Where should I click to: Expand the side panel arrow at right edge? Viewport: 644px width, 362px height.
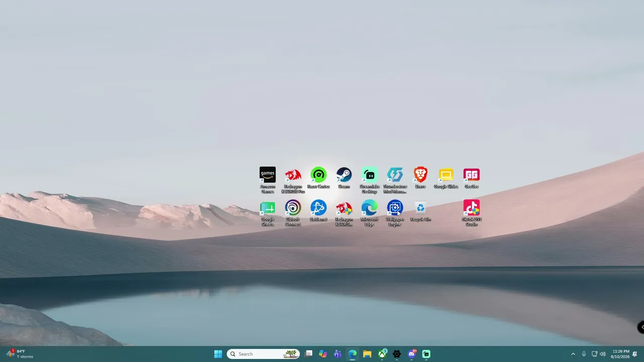[641, 327]
